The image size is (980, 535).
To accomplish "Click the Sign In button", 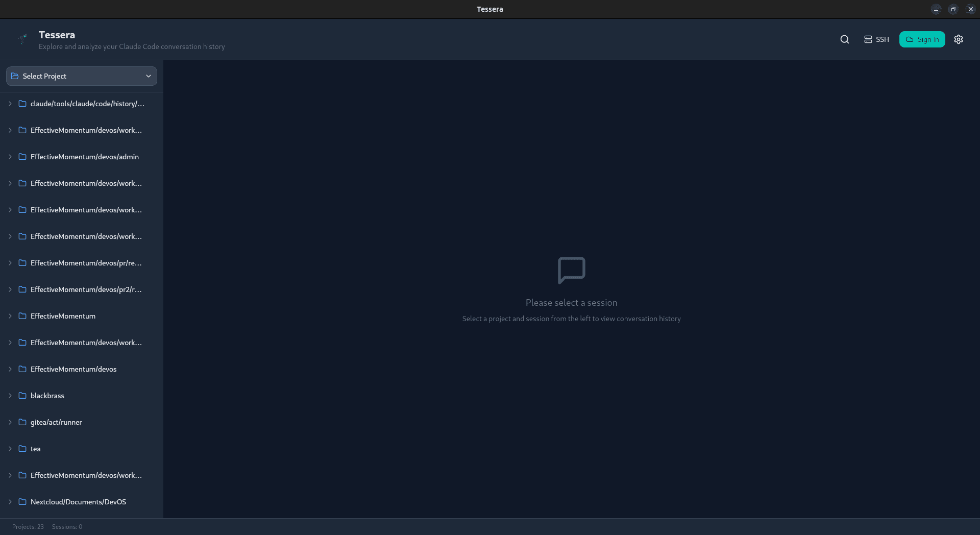I will pos(922,39).
